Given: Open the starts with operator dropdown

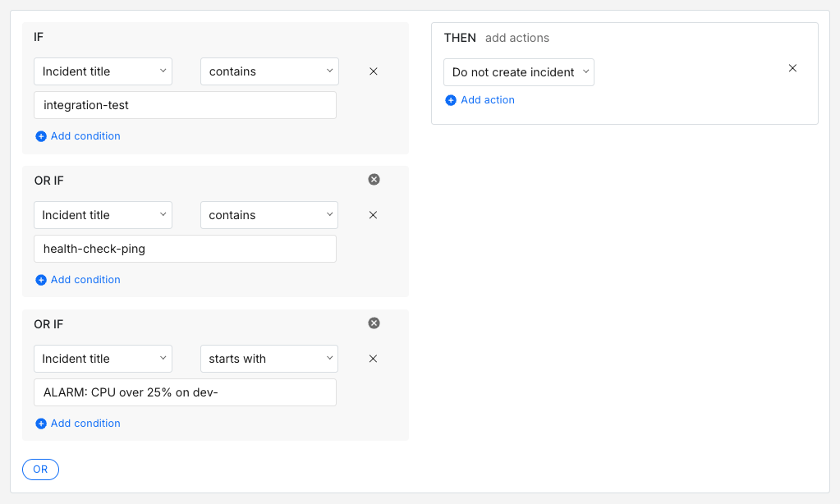Looking at the screenshot, I should 269,359.
